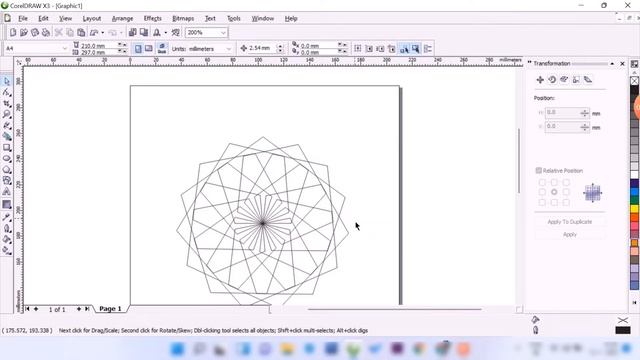The height and width of the screenshot is (360, 640).
Task: Click the Print icon in the toolbar
Action: click(46, 32)
